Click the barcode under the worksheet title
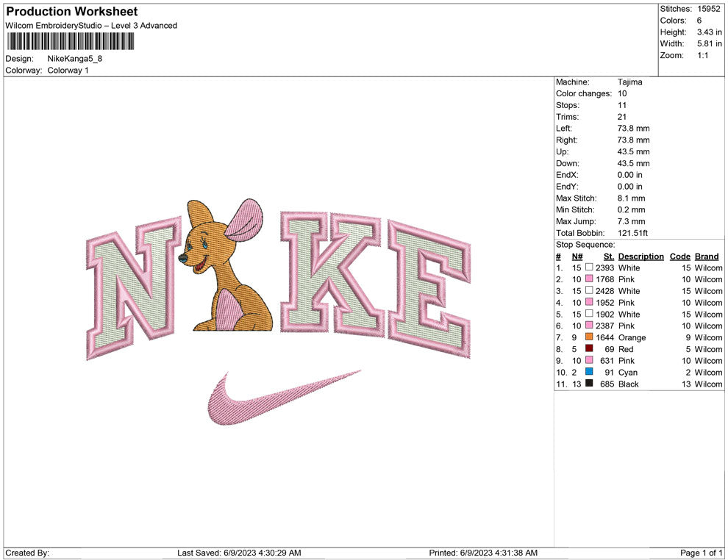The width and height of the screenshot is (728, 560). (71, 41)
